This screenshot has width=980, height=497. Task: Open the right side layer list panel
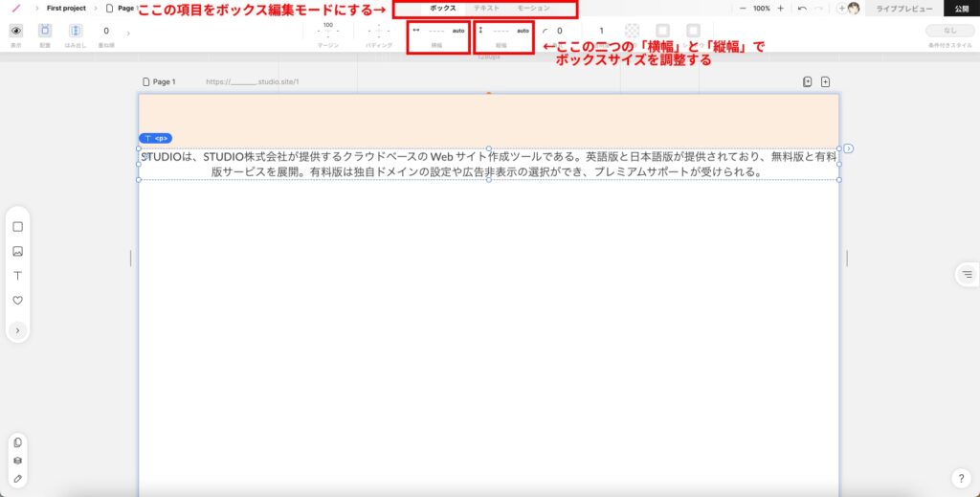968,274
